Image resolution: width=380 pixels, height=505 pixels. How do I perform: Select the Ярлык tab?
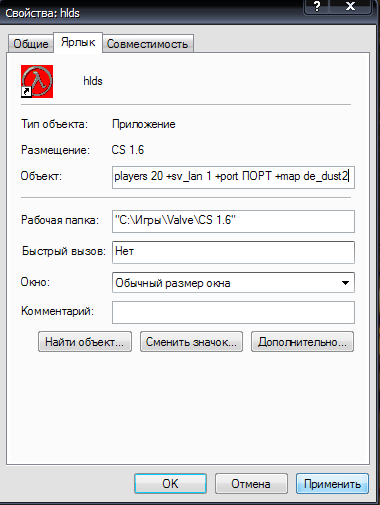pyautogui.click(x=78, y=42)
